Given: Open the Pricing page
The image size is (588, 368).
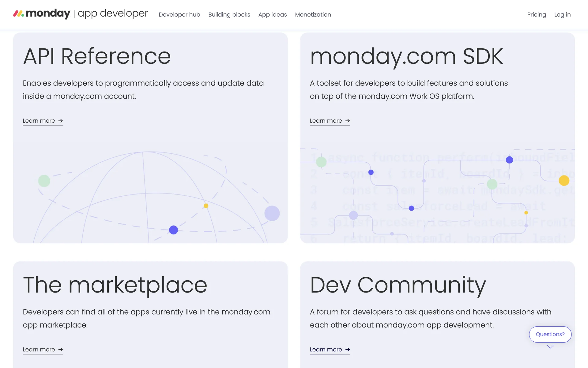Looking at the screenshot, I should pos(536,14).
